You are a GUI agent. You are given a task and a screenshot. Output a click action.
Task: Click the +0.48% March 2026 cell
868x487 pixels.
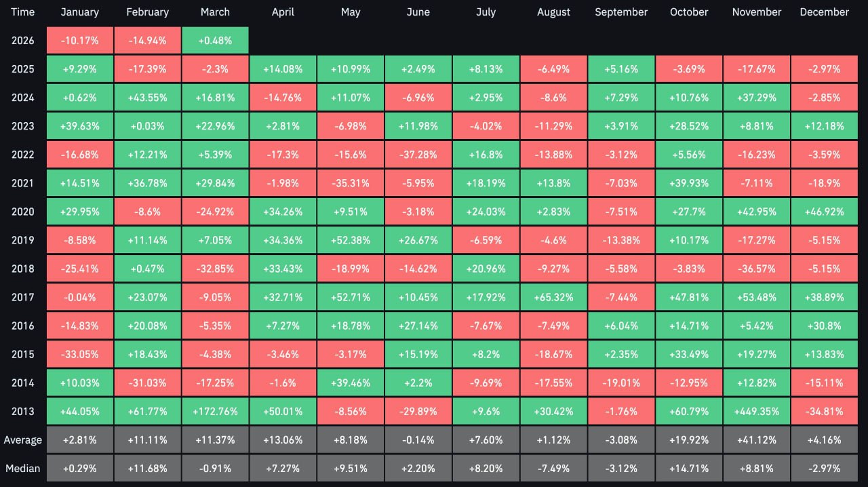215,41
